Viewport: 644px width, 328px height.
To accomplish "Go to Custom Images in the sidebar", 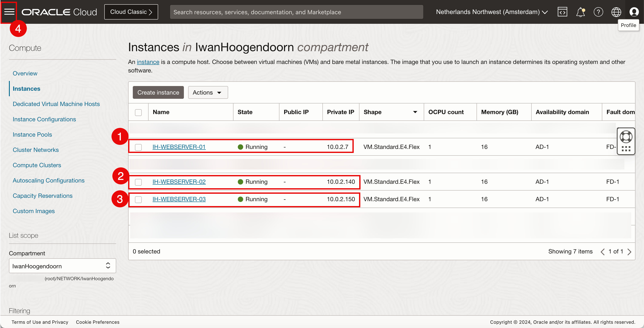I will coord(33,211).
